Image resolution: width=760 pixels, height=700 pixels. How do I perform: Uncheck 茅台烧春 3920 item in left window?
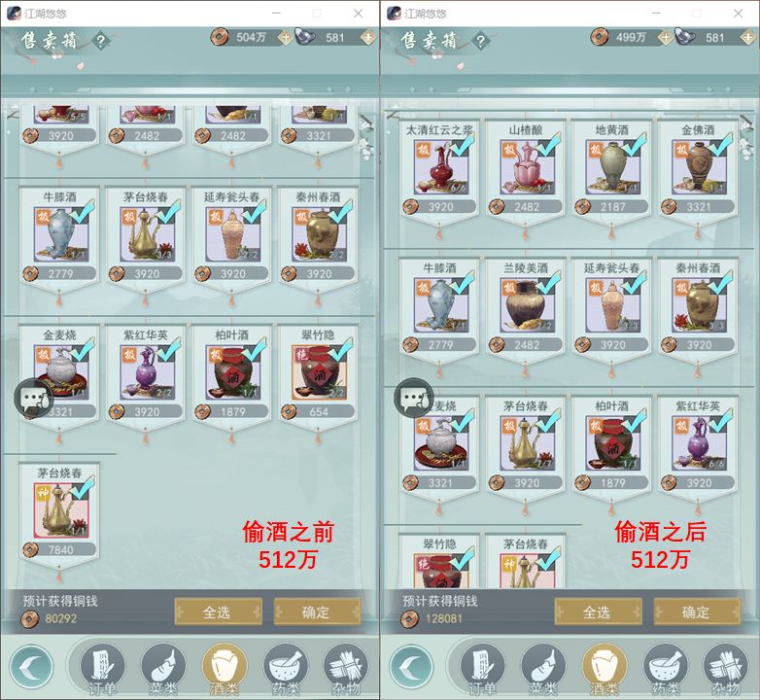[147, 235]
